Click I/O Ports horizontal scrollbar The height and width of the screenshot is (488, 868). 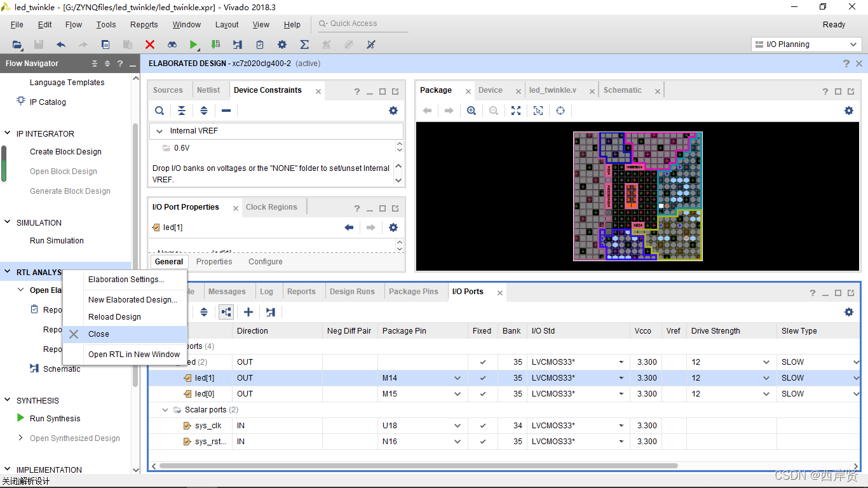419,466
